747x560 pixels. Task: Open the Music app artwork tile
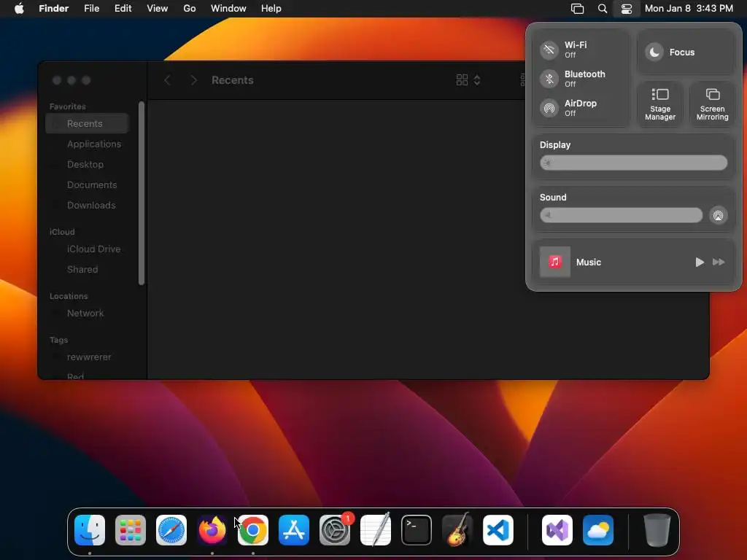(x=554, y=262)
